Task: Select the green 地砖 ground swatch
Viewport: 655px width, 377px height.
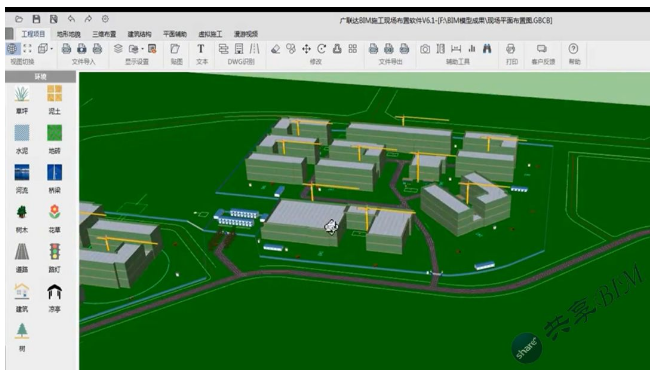Action: [x=54, y=133]
